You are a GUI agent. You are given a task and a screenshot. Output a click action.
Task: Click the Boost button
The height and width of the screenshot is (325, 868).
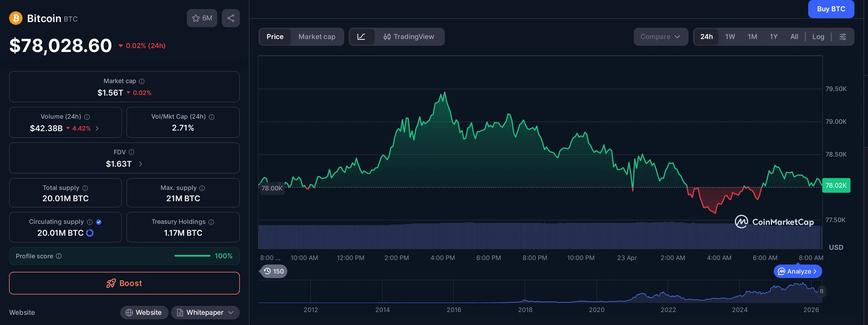point(124,283)
